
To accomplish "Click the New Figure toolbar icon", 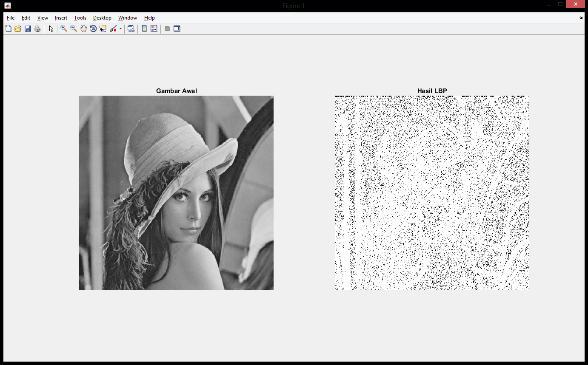I will click(8, 29).
